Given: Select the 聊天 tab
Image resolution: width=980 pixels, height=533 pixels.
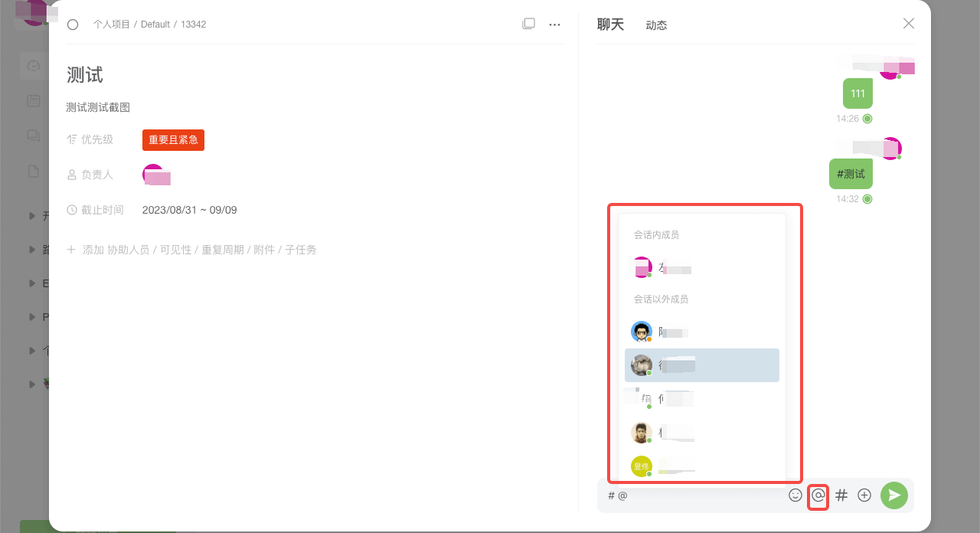Looking at the screenshot, I should coord(610,25).
